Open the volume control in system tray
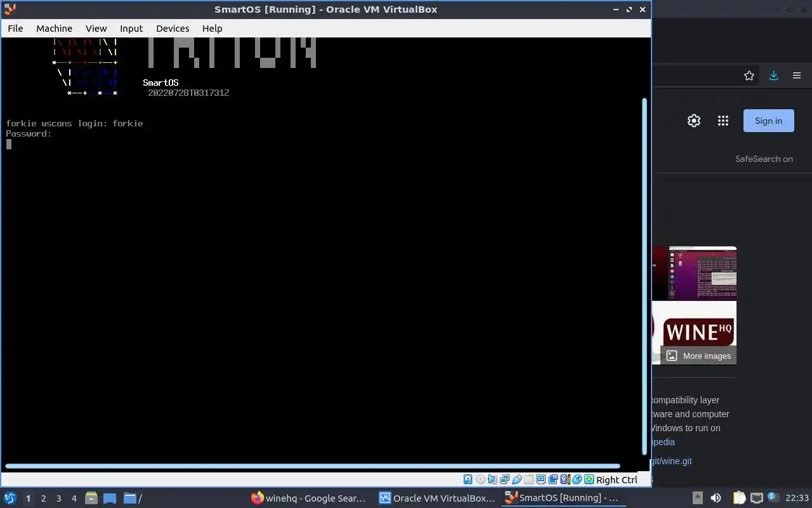Viewport: 812px width, 508px height. click(x=716, y=498)
